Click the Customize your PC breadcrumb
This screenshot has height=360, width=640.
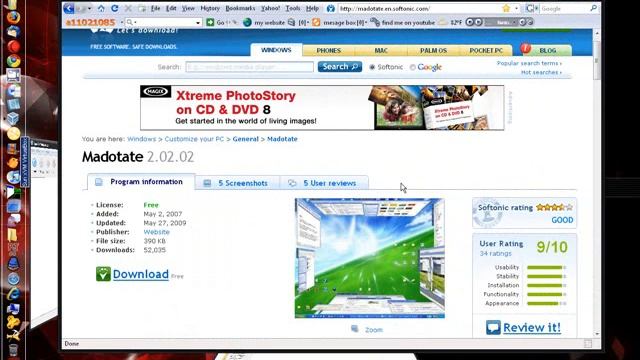[x=194, y=139]
